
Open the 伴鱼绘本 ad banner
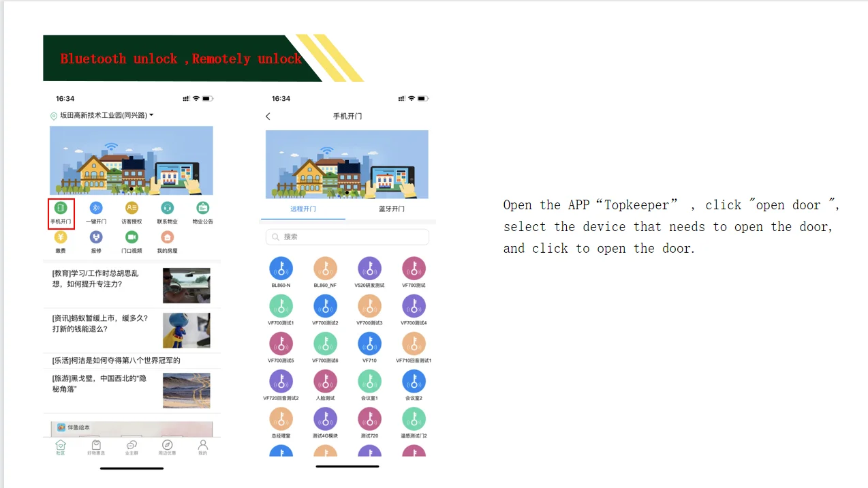[x=131, y=429]
